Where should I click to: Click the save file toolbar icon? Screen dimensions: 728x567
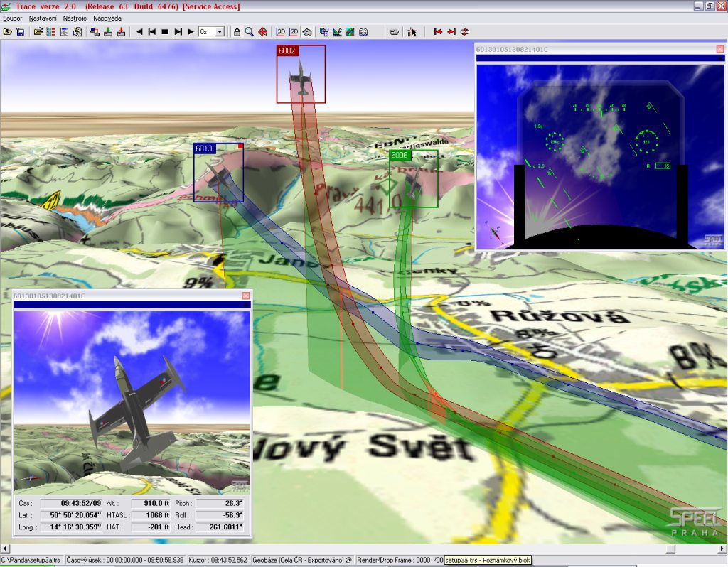point(21,32)
